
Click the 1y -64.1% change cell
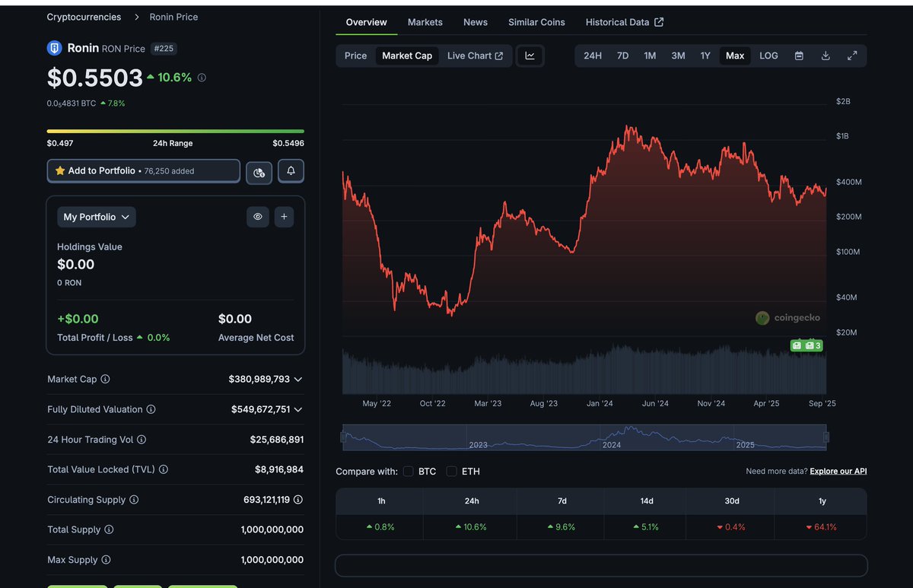point(822,526)
